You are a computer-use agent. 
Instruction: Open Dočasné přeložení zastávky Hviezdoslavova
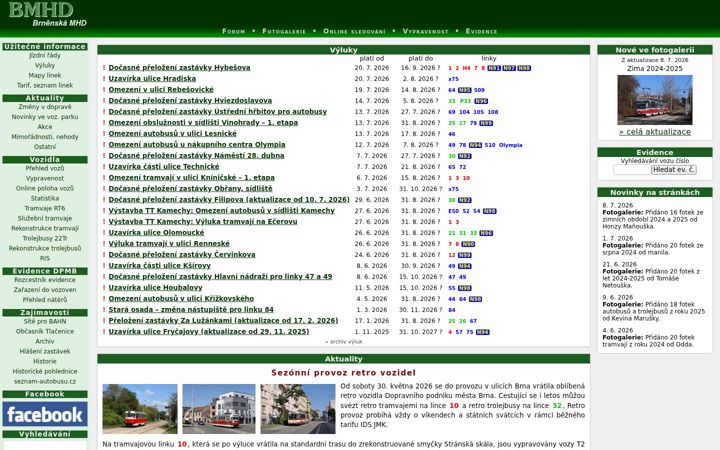(190, 101)
